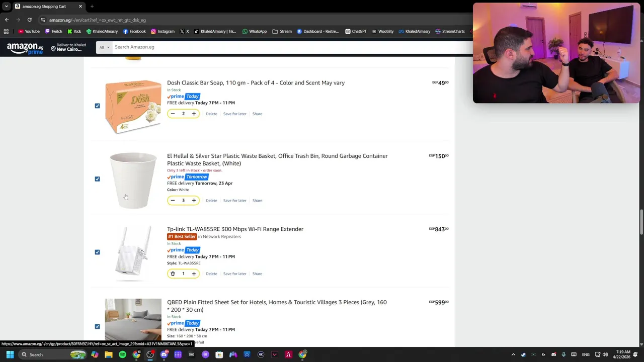This screenshot has width=644, height=362.
Task: Show hidden system tray icons
Action: pos(513,354)
